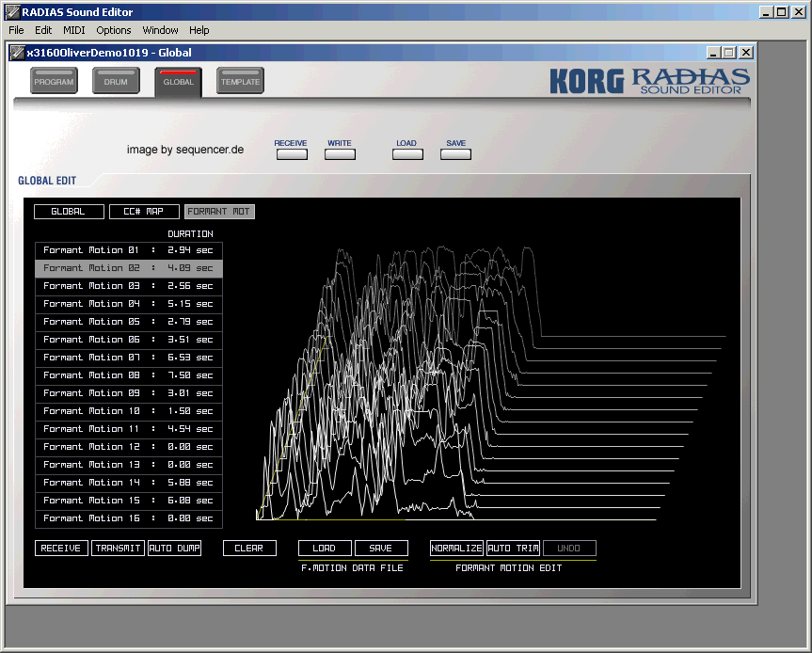Open the Options menu
The width and height of the screenshot is (812, 653).
pos(114,30)
